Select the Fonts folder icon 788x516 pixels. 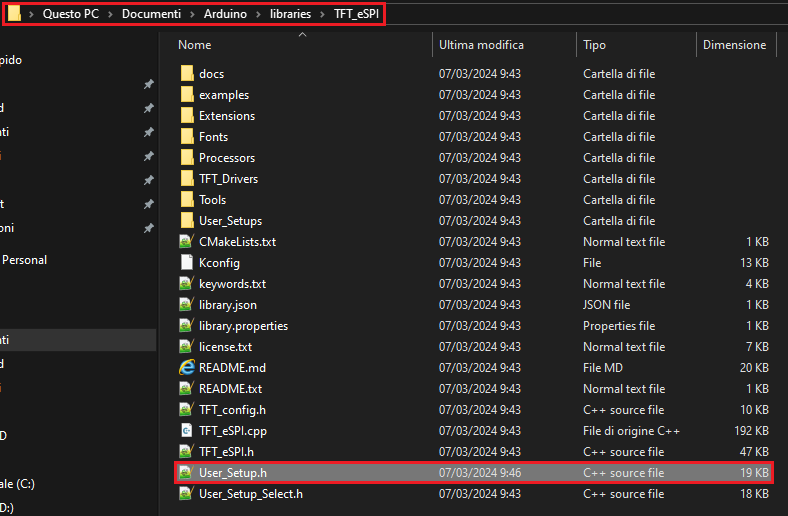pos(187,137)
